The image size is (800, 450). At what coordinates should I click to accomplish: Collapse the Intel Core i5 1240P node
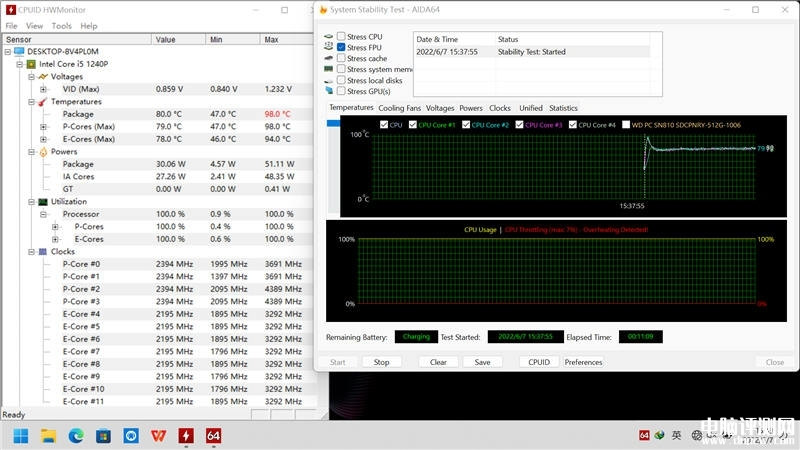pos(19,64)
